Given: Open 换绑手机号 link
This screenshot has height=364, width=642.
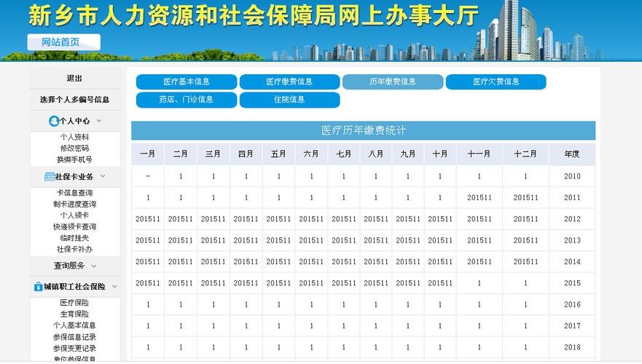Looking at the screenshot, I should tap(74, 159).
